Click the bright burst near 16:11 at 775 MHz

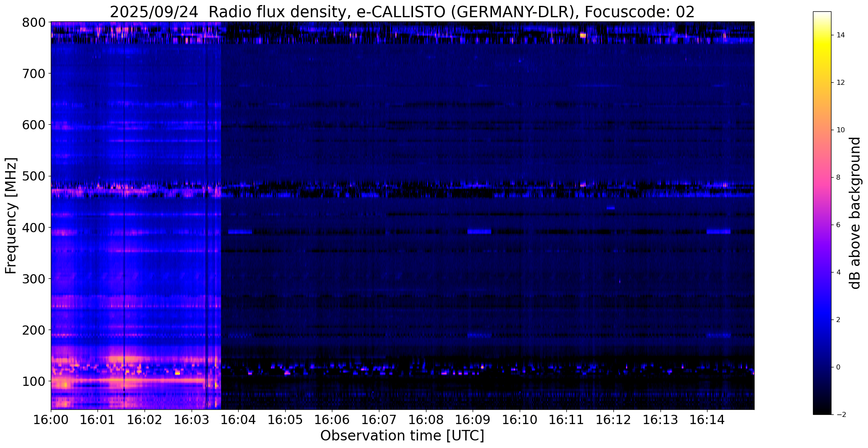(583, 35)
